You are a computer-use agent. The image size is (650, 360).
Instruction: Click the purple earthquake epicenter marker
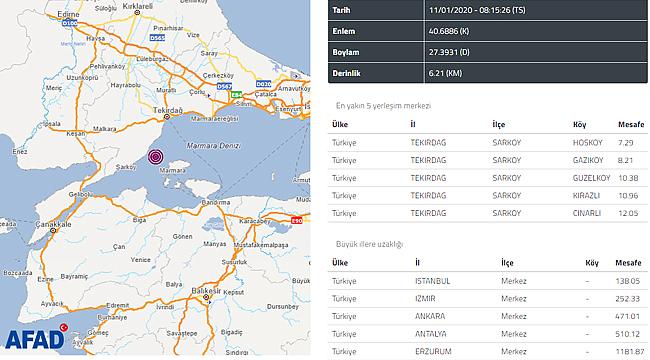pos(155,157)
